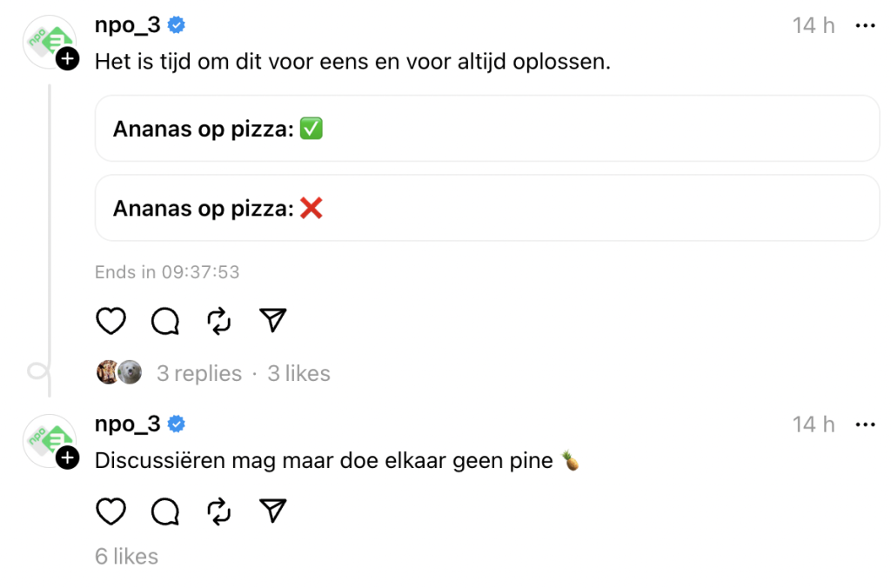Reply to the poll post
This screenshot has width=891, height=588.
[x=164, y=322]
